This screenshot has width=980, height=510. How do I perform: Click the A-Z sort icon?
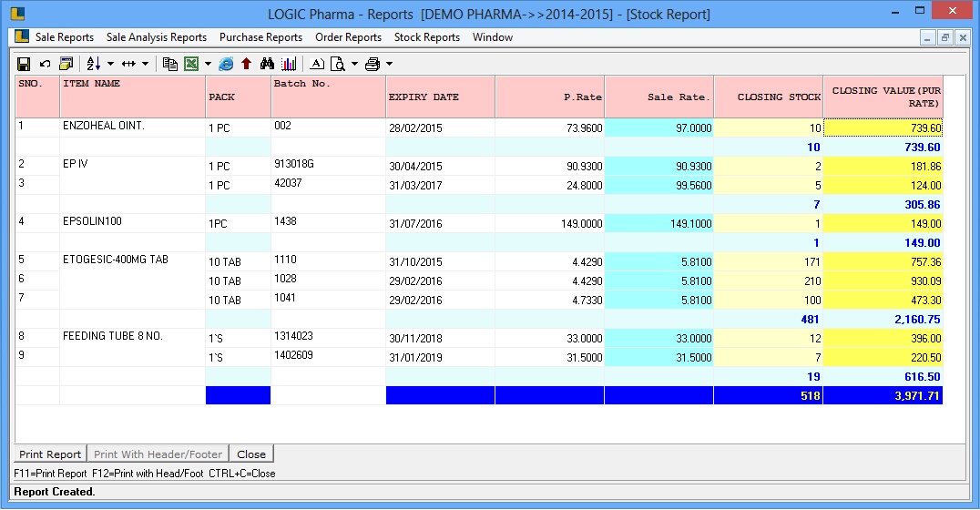(94, 64)
